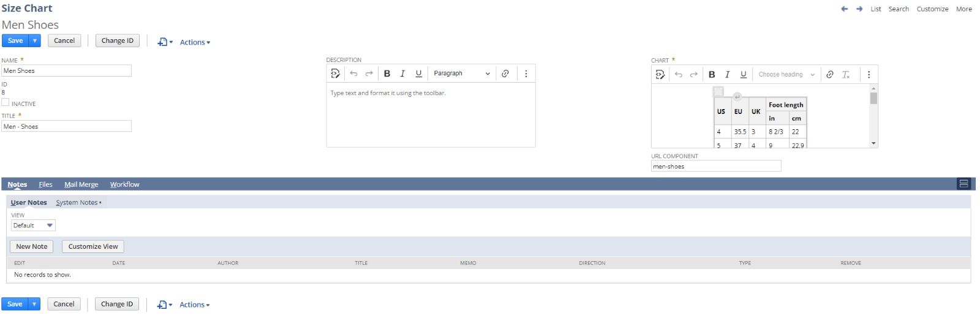Open the System Notes subtab

[x=77, y=203]
